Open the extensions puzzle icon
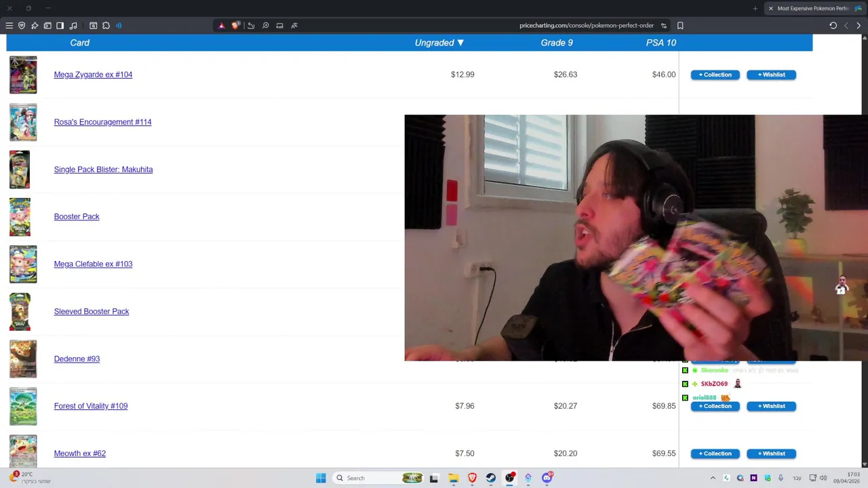This screenshot has width=868, height=488. tap(106, 26)
